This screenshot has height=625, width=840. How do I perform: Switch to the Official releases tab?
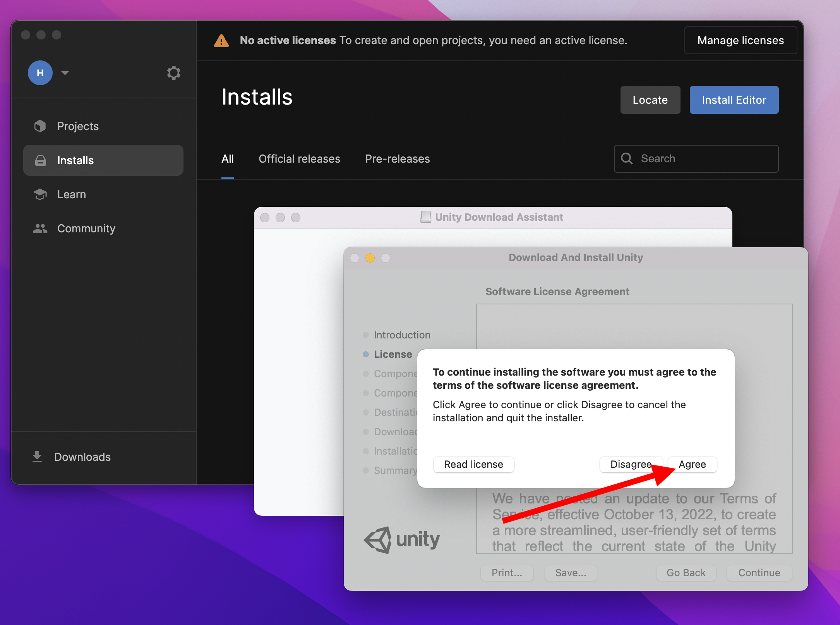(x=299, y=159)
